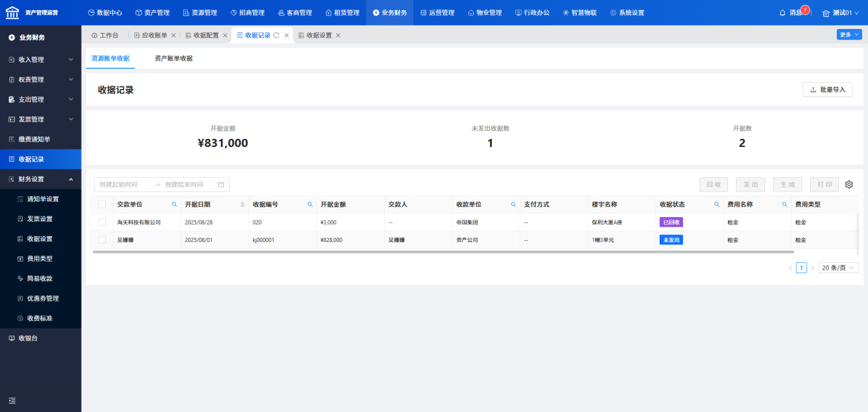Viewport: 868px width, 412px height.
Task: Toggle the select-all header checkbox
Action: click(x=102, y=204)
